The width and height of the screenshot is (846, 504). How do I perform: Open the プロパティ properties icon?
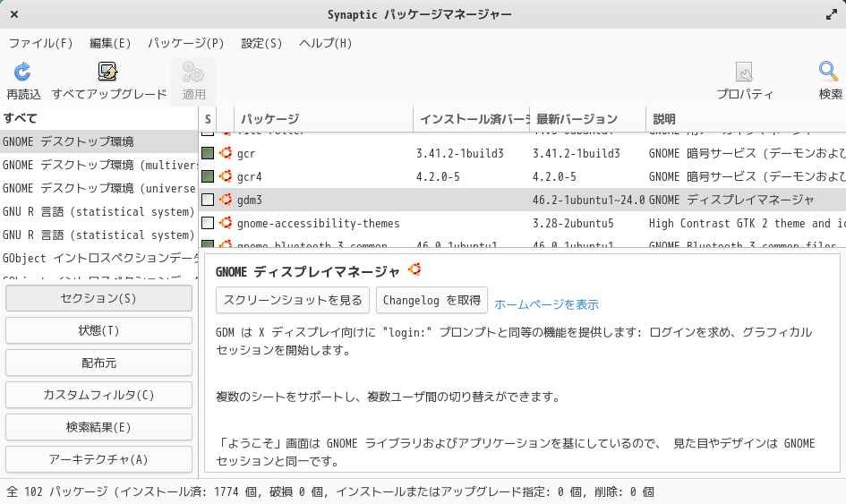(744, 73)
